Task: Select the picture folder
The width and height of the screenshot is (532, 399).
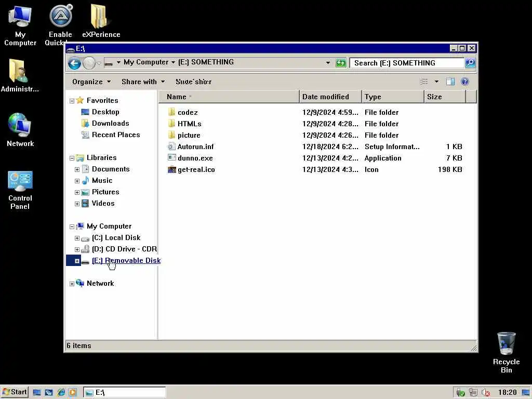Action: [184, 135]
